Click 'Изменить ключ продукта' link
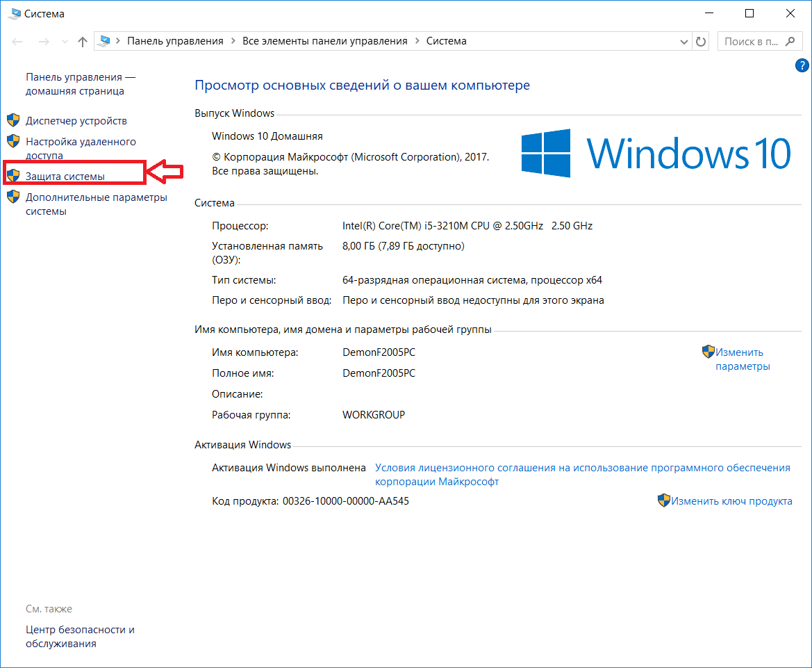Screen dimensions: 812x668 [x=731, y=501]
